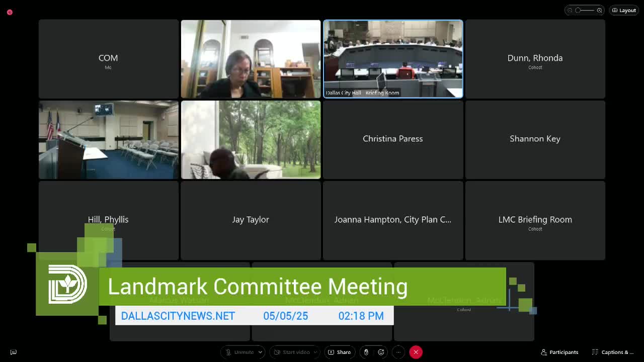Image resolution: width=644 pixels, height=362 pixels.
Task: Click the Share button
Action: click(x=340, y=352)
